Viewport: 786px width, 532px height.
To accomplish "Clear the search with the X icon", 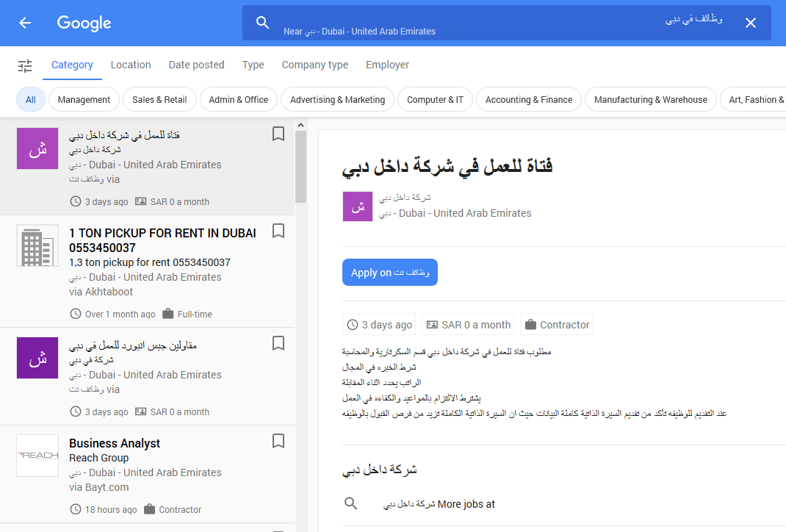I will (x=750, y=23).
